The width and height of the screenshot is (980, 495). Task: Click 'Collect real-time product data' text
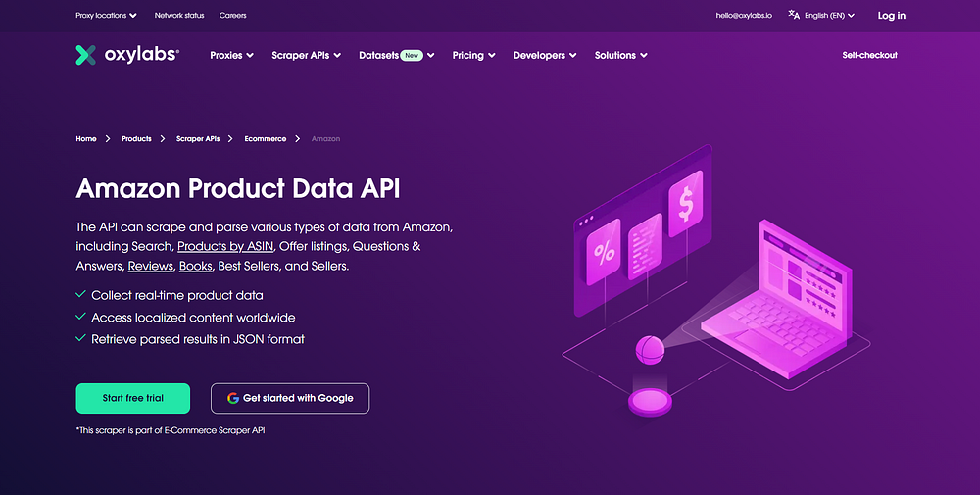(176, 295)
